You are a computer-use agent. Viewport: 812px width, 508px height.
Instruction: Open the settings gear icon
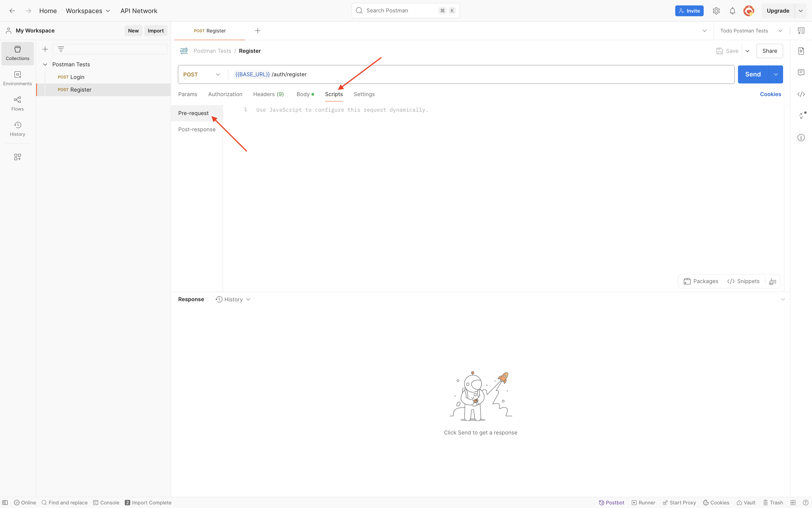tap(716, 11)
